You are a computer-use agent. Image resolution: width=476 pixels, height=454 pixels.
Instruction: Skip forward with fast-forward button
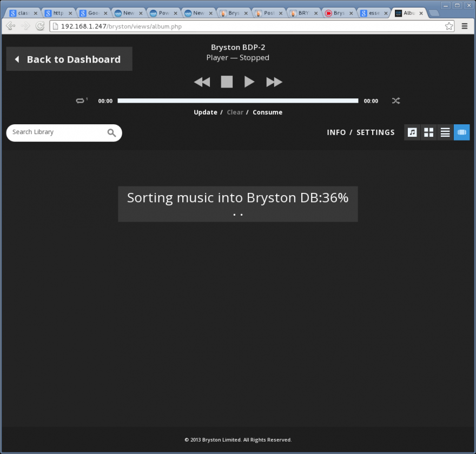click(x=274, y=82)
